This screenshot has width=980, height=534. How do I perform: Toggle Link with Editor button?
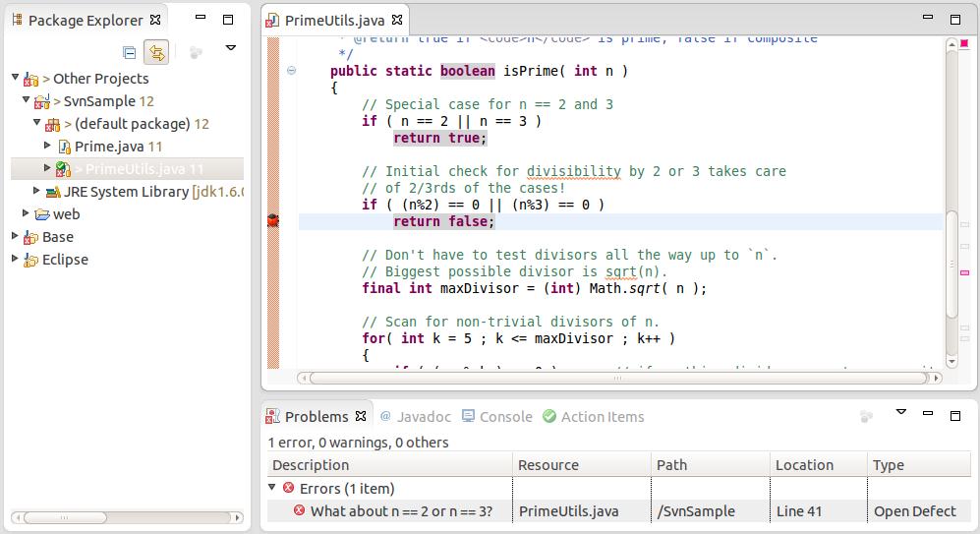tap(156, 52)
